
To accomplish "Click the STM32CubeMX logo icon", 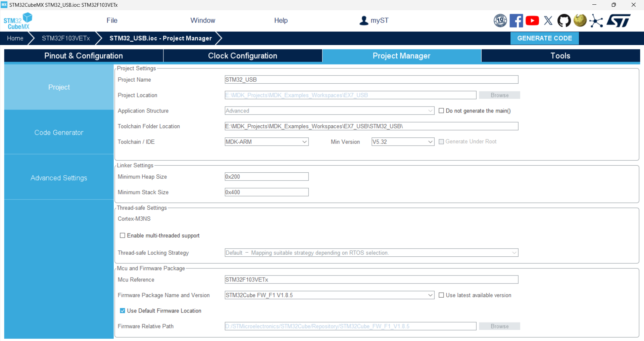I will click(x=18, y=21).
